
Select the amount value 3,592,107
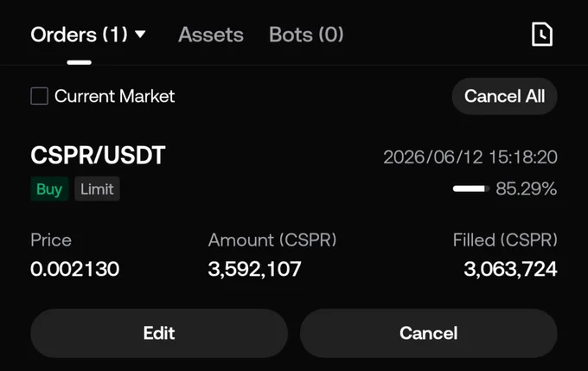tap(254, 269)
